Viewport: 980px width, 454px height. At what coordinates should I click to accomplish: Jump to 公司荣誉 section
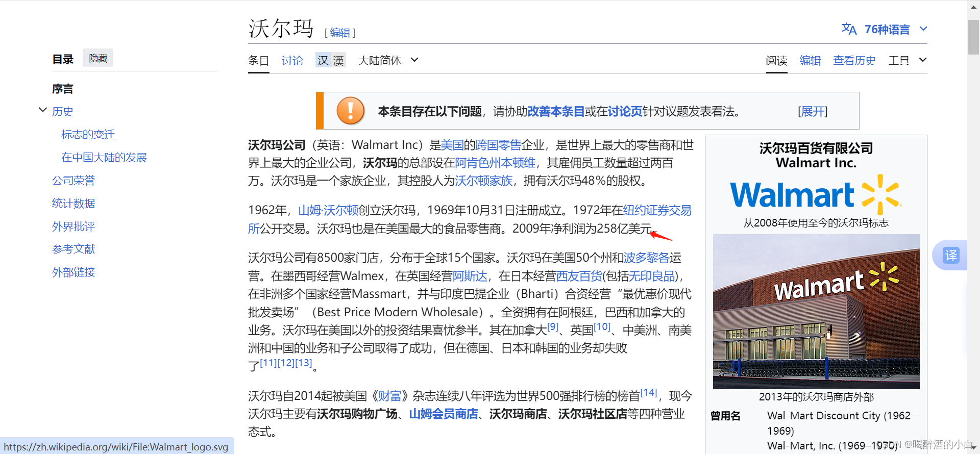[73, 180]
